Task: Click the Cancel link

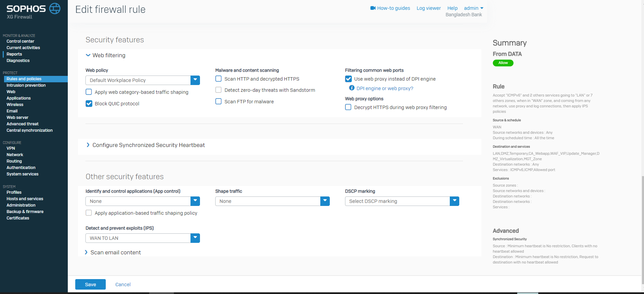Action: tap(123, 285)
